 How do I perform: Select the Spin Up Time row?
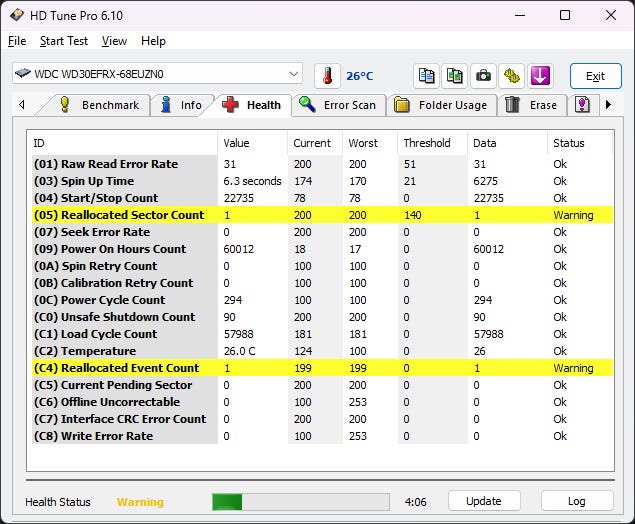[322, 181]
